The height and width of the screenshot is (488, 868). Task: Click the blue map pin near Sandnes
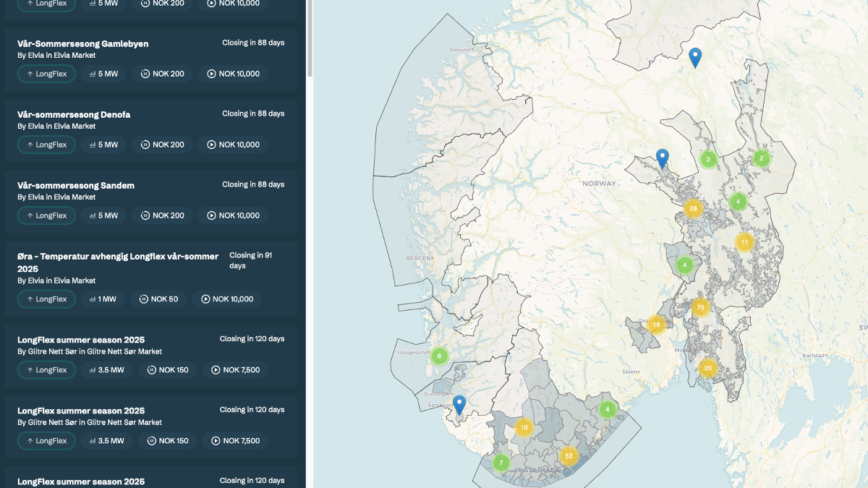click(459, 403)
